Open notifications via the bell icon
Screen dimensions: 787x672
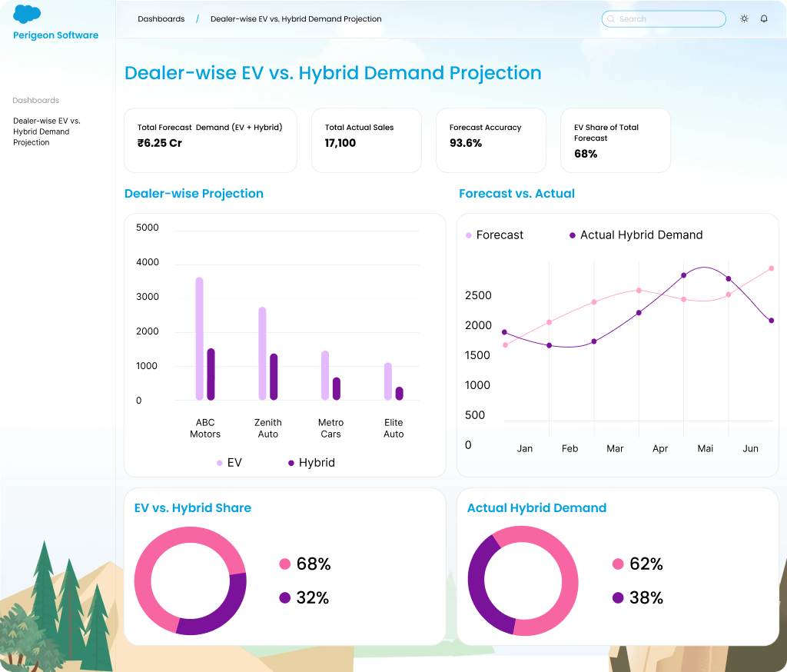pos(764,18)
